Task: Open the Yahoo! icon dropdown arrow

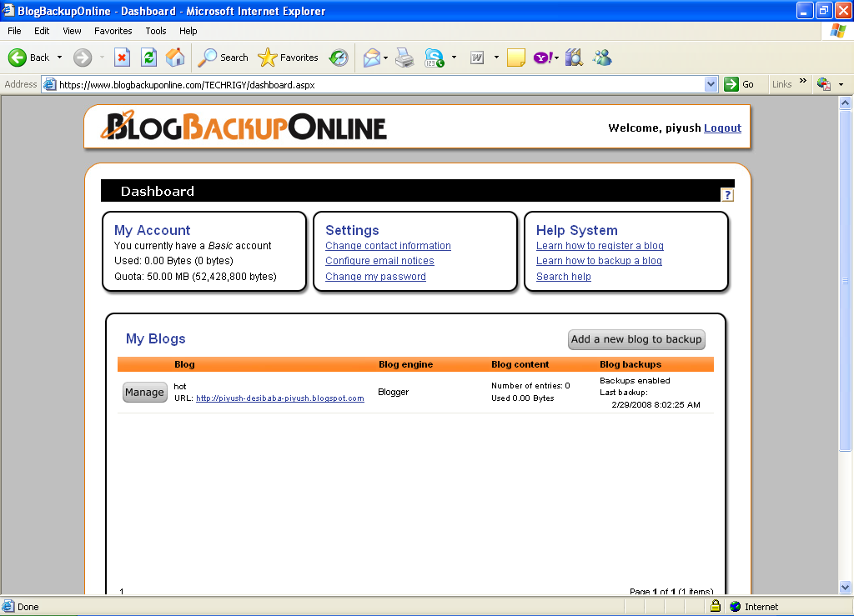Action: 556,58
